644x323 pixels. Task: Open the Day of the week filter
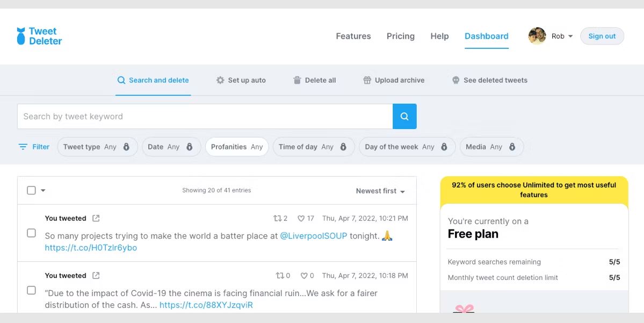click(407, 147)
